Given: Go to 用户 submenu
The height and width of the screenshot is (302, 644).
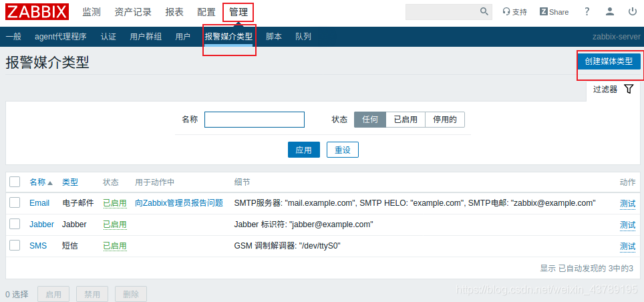Looking at the screenshot, I should pyautogui.click(x=183, y=37).
